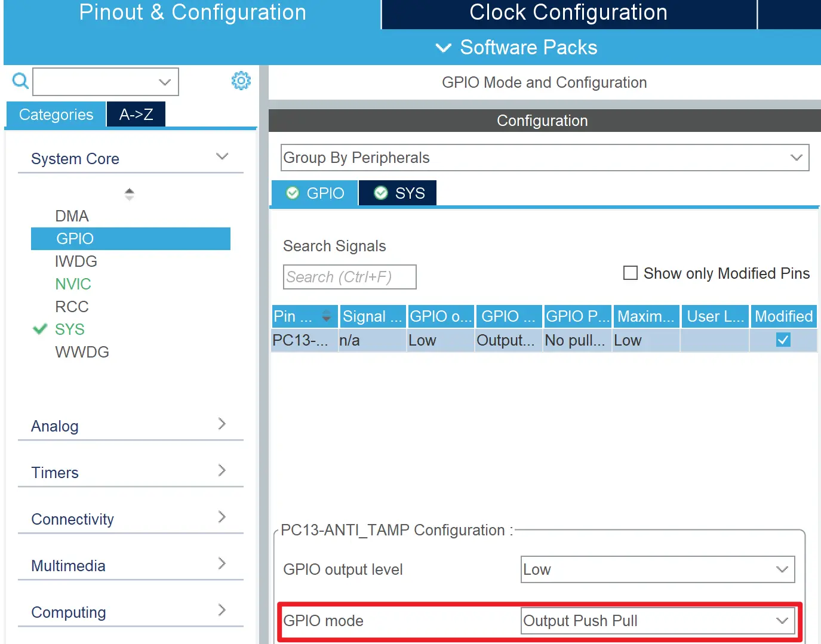821x644 pixels.
Task: Select the SYS peripheral tab
Action: point(398,193)
